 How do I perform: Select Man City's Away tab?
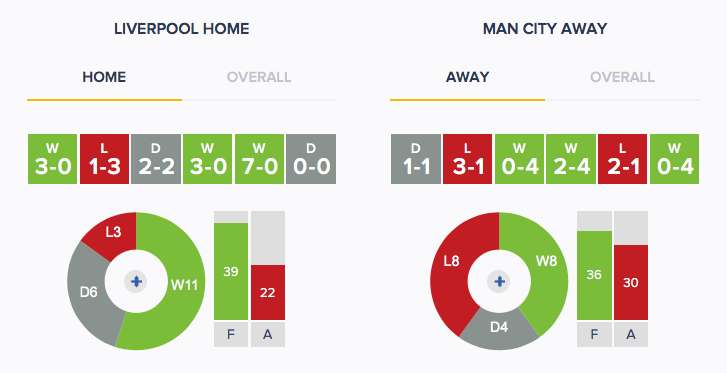467,77
